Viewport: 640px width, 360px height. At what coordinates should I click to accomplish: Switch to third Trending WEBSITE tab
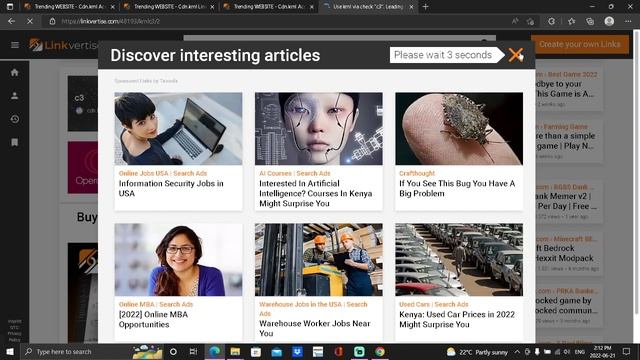coord(269,7)
